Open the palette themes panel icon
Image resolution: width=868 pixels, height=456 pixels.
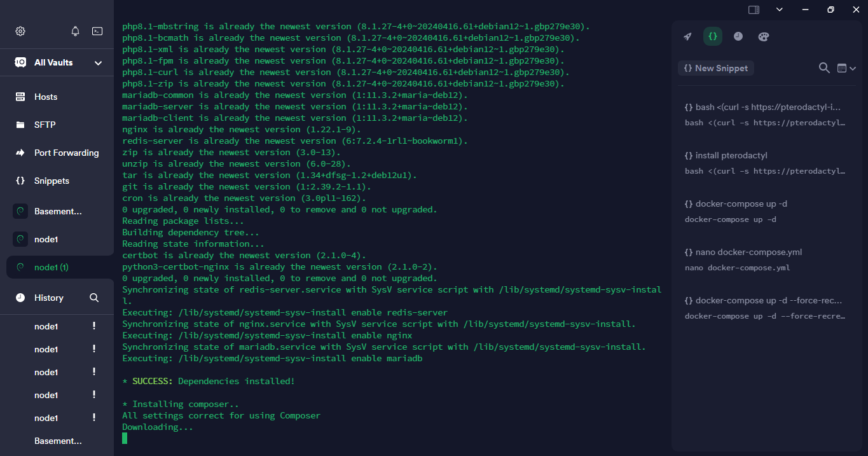(763, 36)
